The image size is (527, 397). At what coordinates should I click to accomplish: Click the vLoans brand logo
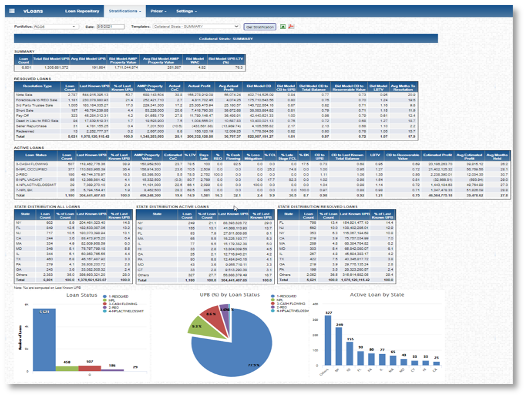(x=33, y=11)
